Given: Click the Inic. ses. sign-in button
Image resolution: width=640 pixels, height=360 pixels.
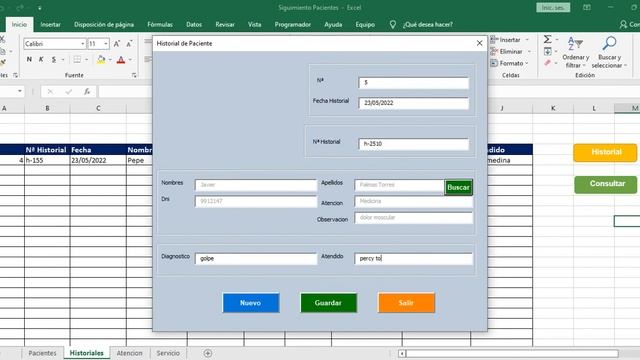Looking at the screenshot, I should point(553,8).
